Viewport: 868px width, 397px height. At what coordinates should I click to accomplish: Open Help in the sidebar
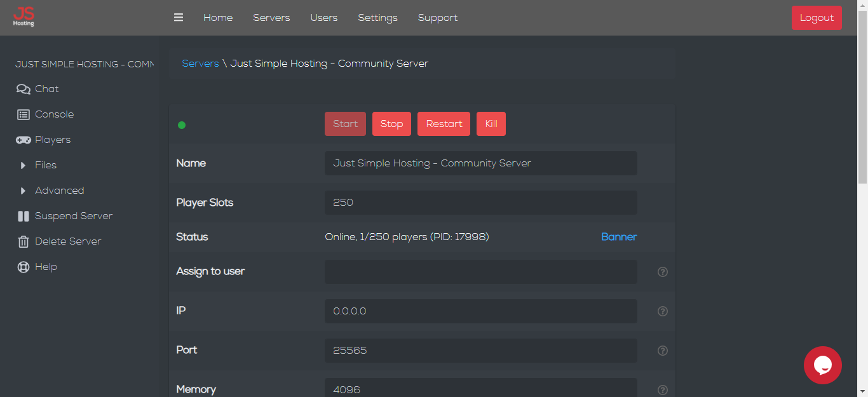[46, 267]
